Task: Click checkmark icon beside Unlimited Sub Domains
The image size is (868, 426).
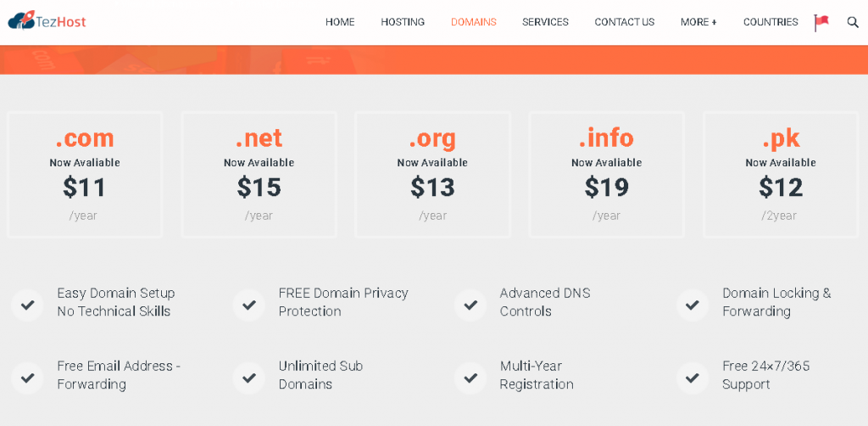Action: pos(249,377)
